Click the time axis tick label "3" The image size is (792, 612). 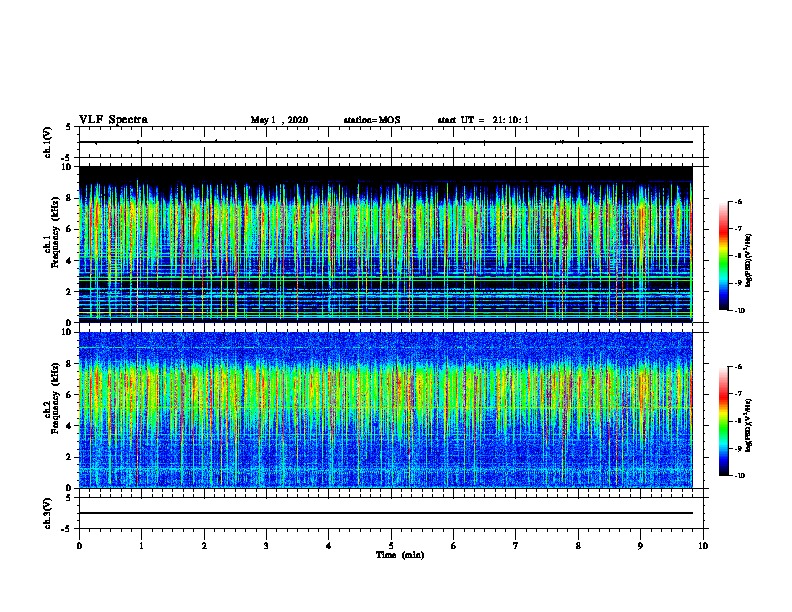click(266, 546)
